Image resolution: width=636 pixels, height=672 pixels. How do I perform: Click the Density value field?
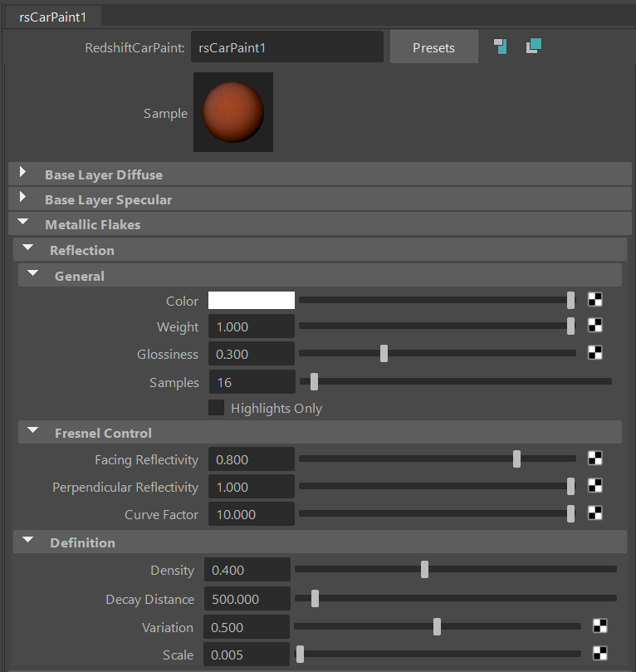(x=247, y=570)
